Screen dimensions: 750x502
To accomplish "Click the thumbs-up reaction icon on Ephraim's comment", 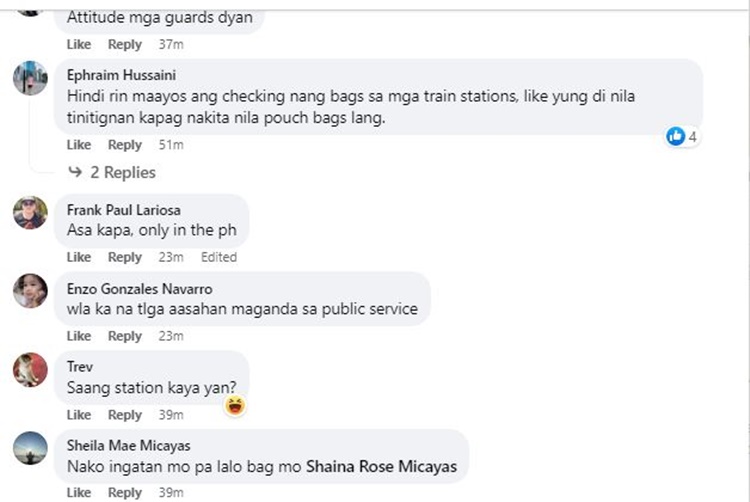I will (675, 136).
